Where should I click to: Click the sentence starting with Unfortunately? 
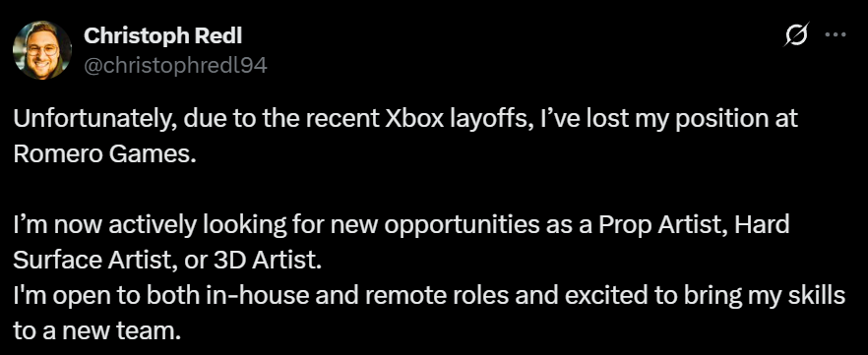404,137
